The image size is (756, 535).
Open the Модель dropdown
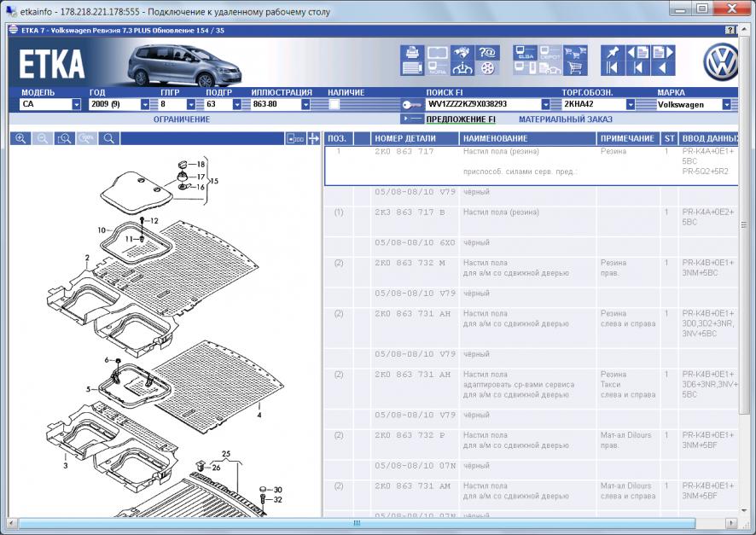76,104
